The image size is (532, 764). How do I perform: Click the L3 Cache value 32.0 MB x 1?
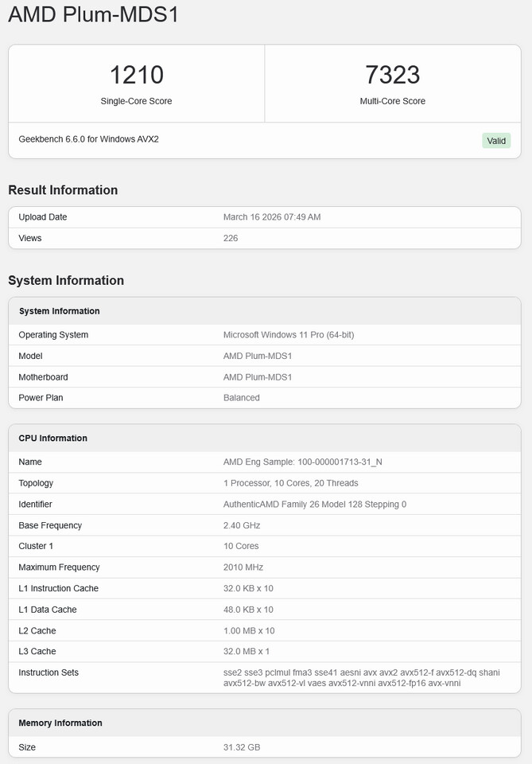coord(248,652)
